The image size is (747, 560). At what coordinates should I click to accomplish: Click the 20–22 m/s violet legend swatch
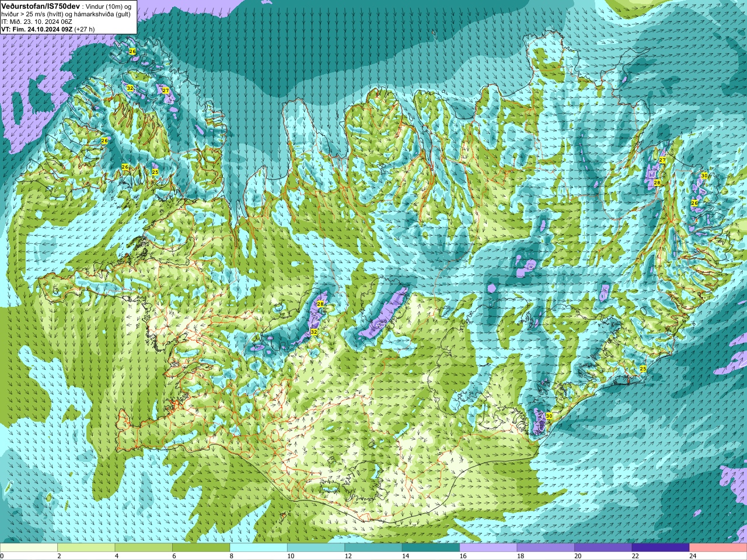[603, 547]
